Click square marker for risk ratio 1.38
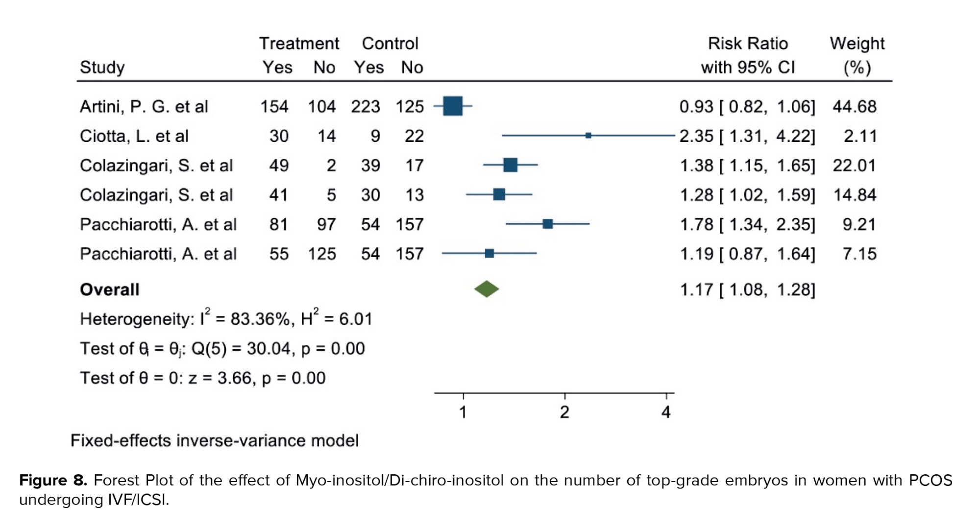Screen dimensions: 980x530 click(510, 165)
